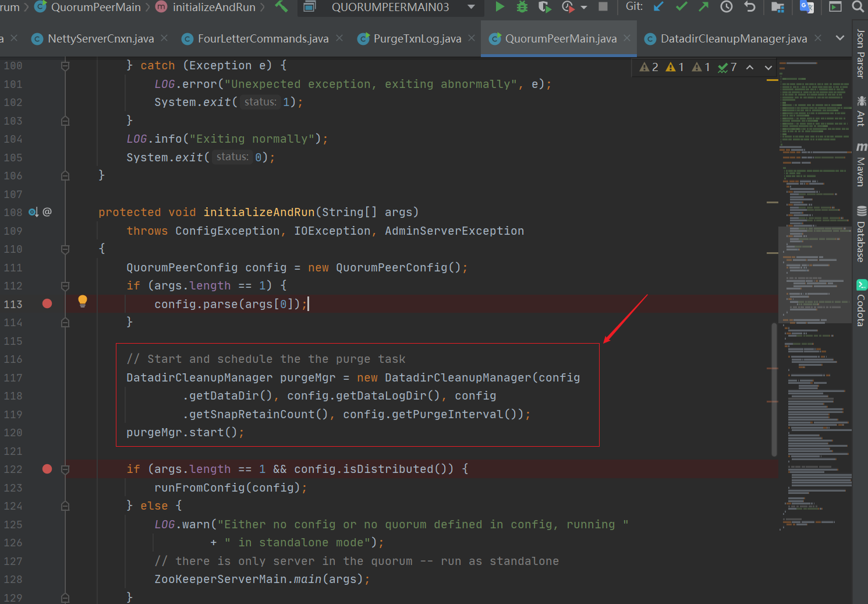Click the ZooKeeperServerMain.main(args) call
This screenshot has width=868, height=604.
(262, 579)
